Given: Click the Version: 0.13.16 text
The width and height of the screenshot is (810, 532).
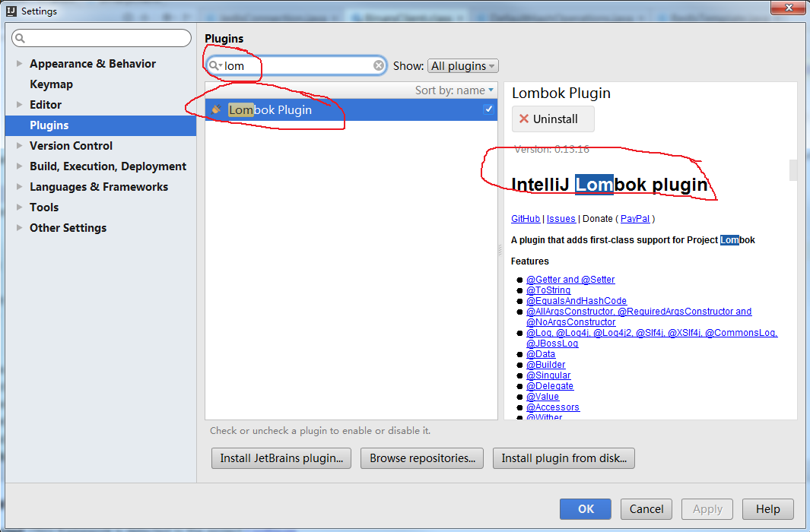Looking at the screenshot, I should click(x=551, y=150).
